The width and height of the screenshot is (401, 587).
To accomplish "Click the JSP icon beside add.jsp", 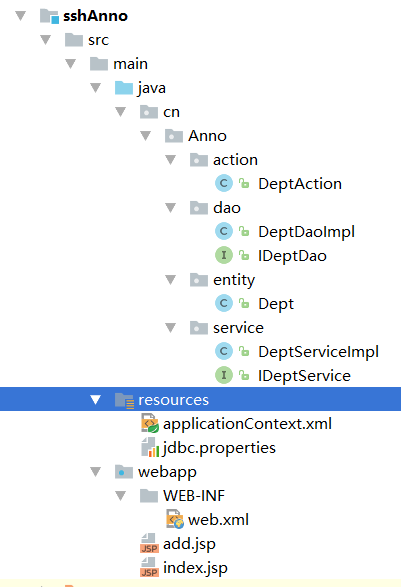I will tap(149, 543).
